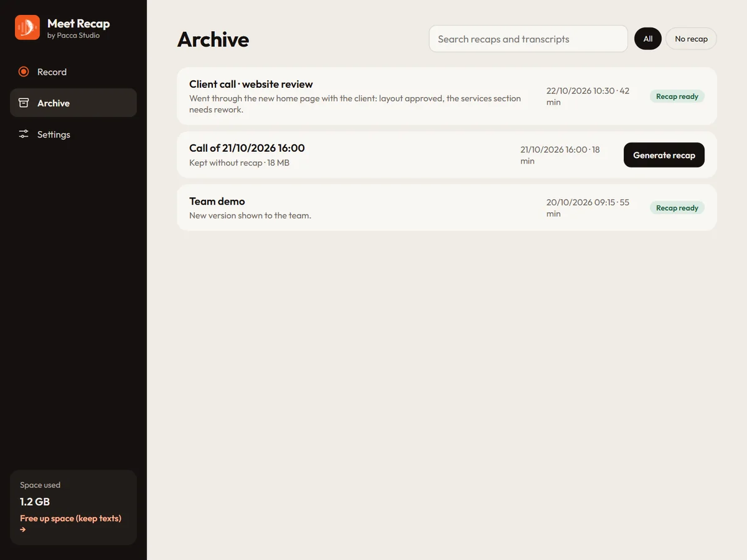
Task: Click Recap ready badge on Team demo row
Action: click(x=677, y=208)
